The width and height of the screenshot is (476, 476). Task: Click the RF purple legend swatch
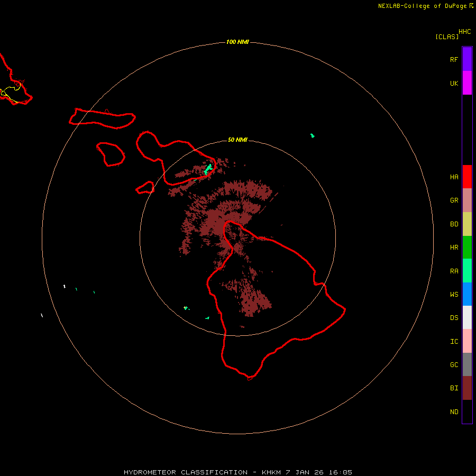[467, 59]
